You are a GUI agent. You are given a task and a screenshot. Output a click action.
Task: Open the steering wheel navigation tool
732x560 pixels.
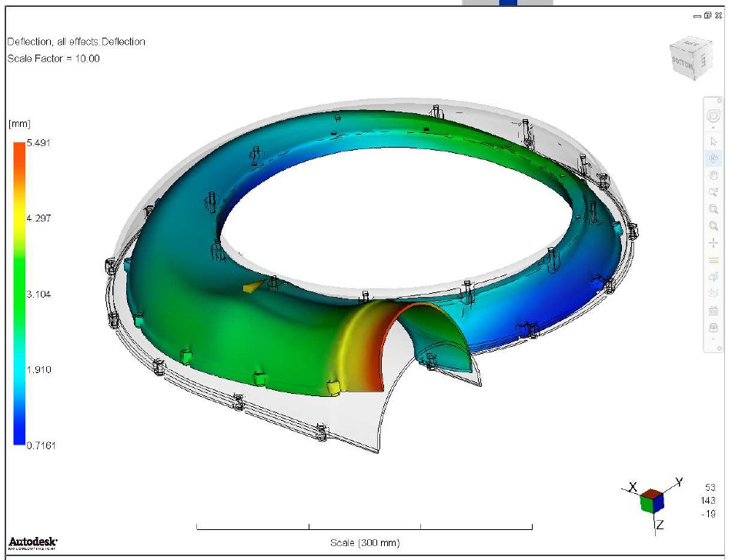(x=713, y=115)
